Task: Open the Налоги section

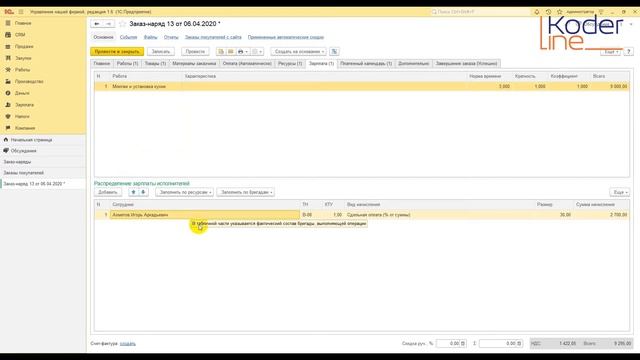Action: click(x=22, y=116)
